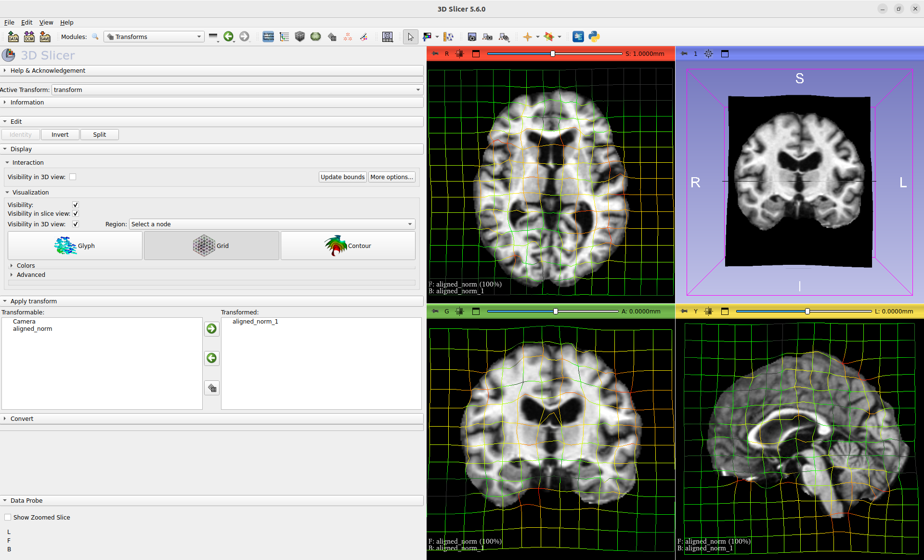Open the Scripted Loadable Template module icon
Screen dimensions: 924x560
tap(268, 37)
